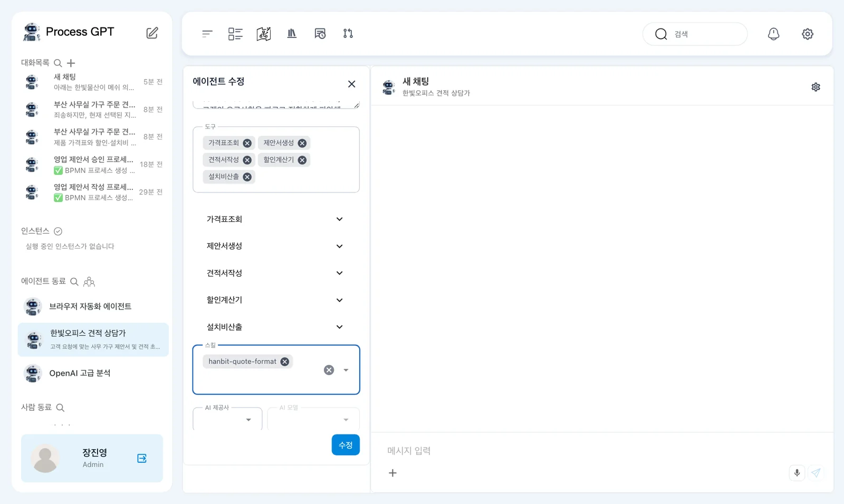
Task: Open the scheduled chat history icon
Action: point(320,34)
